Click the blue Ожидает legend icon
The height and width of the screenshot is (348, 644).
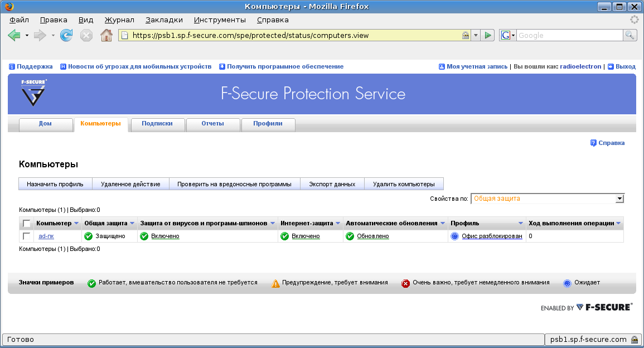click(x=567, y=283)
